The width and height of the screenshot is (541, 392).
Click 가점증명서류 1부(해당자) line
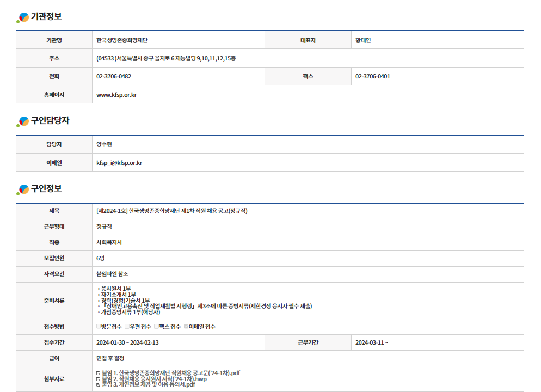(x=128, y=312)
